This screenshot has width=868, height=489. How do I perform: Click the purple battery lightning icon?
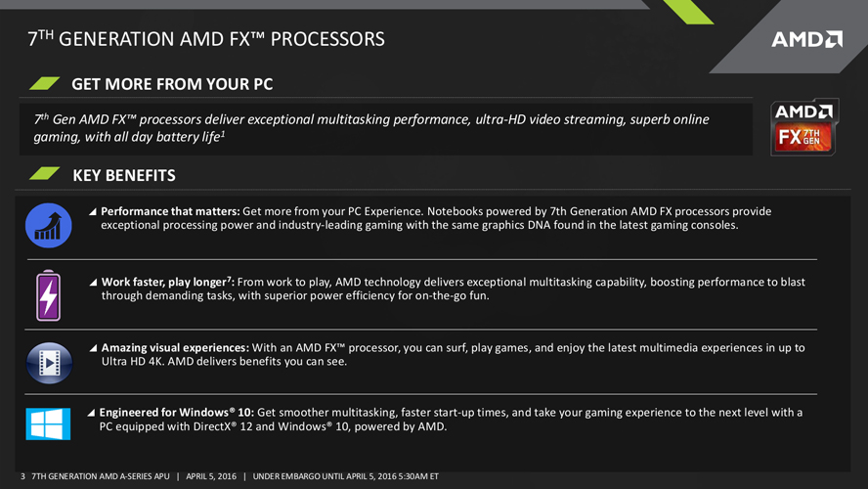(49, 295)
